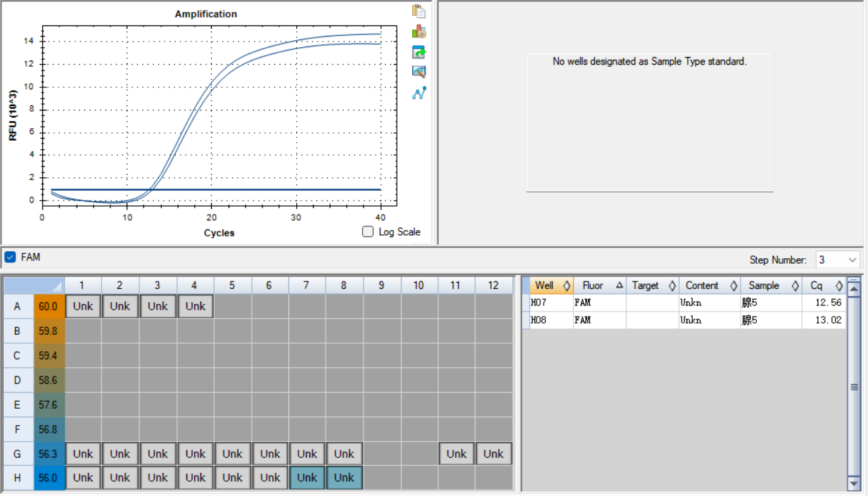Click the H08 well cell in results table

pyautogui.click(x=552, y=320)
